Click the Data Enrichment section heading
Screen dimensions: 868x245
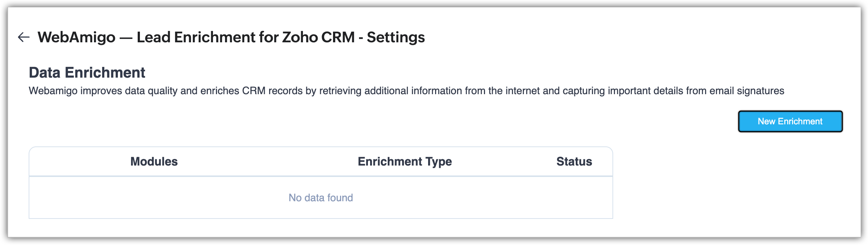(87, 72)
